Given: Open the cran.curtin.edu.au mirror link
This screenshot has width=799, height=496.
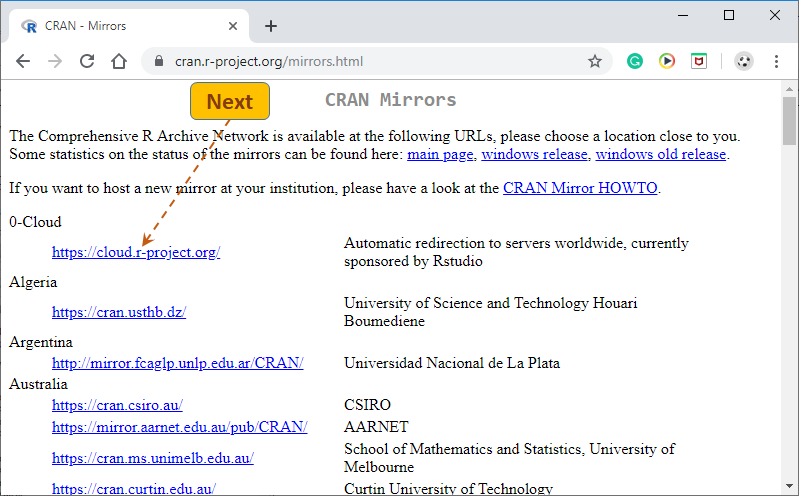Looking at the screenshot, I should (x=134, y=488).
